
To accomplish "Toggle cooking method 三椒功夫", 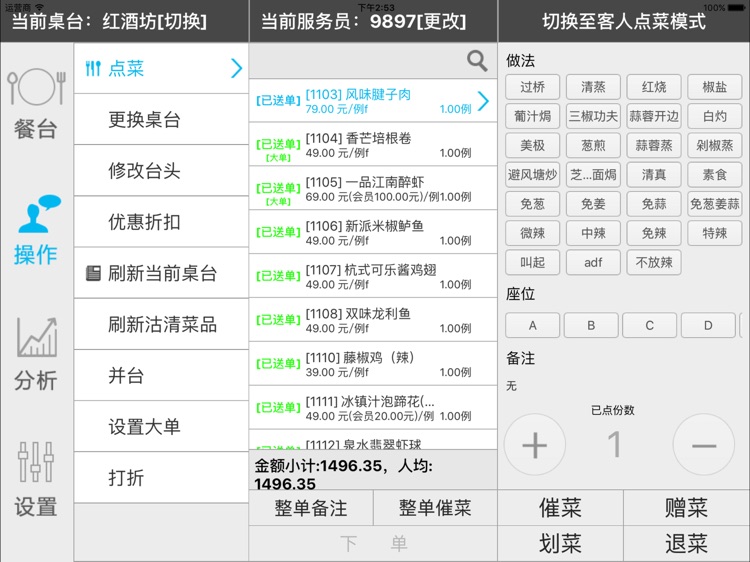I will pyautogui.click(x=593, y=116).
